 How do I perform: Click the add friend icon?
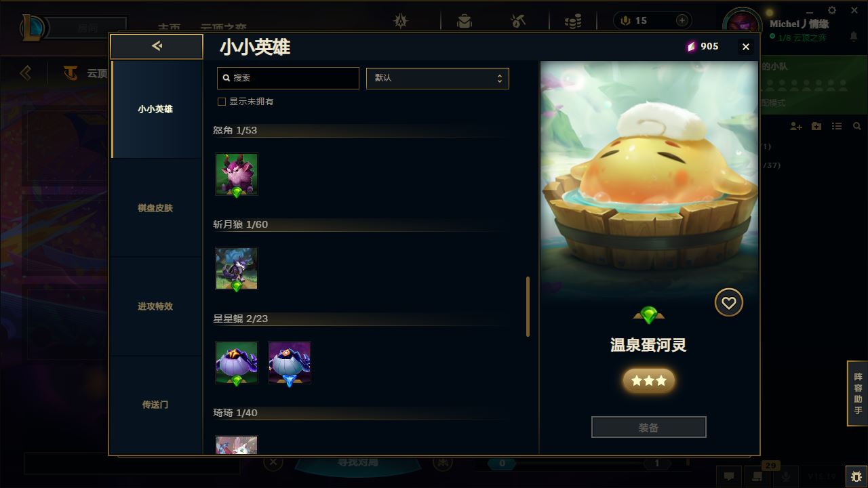tap(795, 126)
